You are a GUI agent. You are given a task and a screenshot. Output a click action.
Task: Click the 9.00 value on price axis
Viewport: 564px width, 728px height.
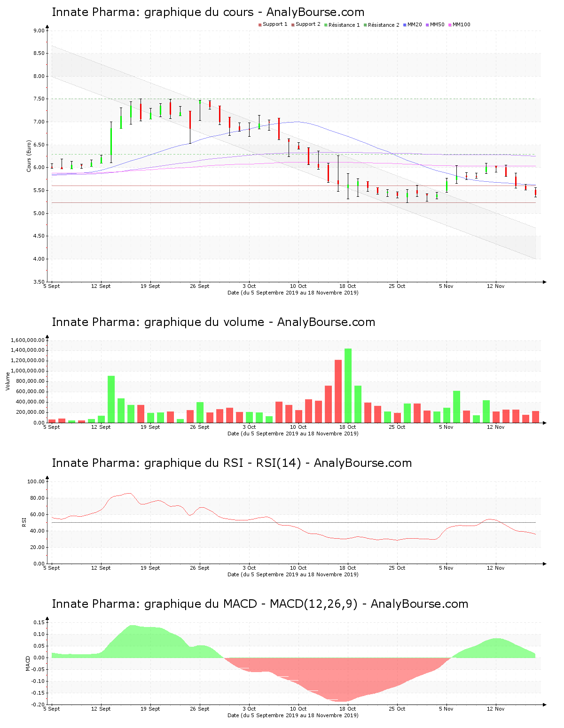coord(39,31)
